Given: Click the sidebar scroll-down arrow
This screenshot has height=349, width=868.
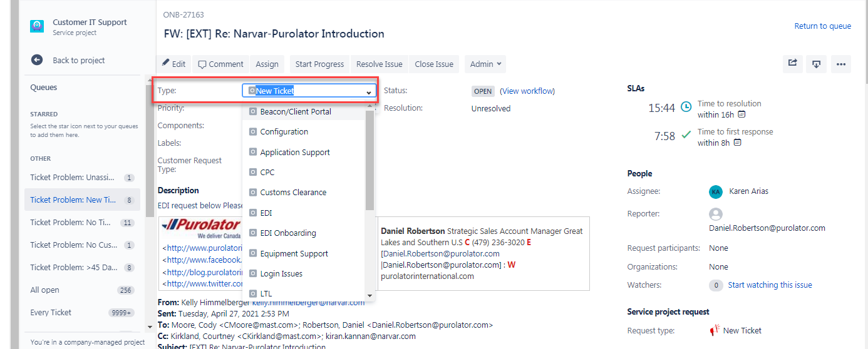Looking at the screenshot, I should coord(150,326).
